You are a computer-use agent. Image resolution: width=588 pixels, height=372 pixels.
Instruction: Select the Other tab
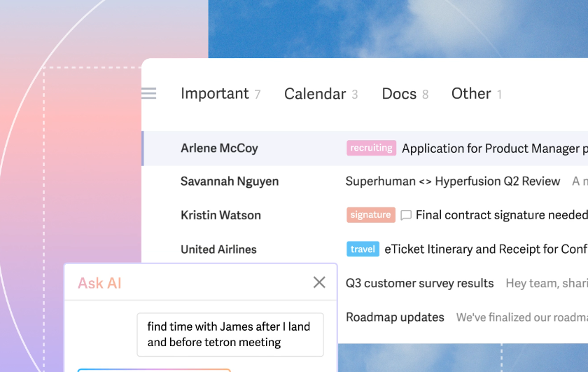tap(471, 94)
